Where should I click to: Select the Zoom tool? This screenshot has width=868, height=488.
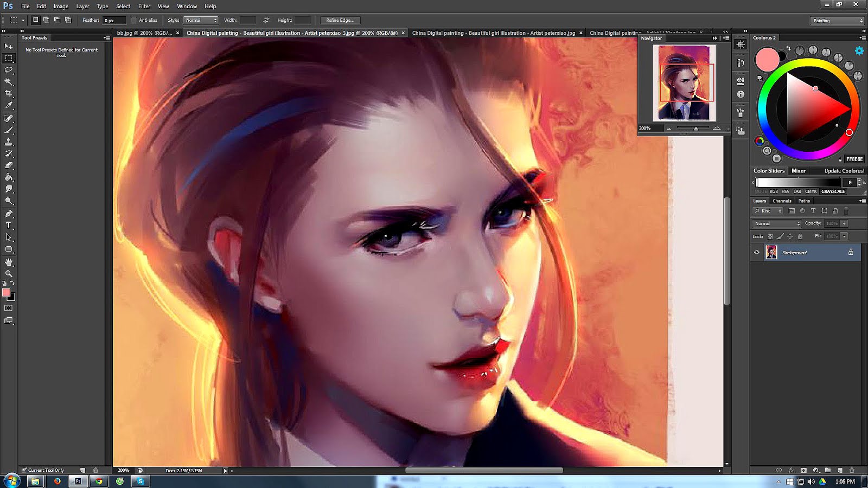tap(9, 274)
